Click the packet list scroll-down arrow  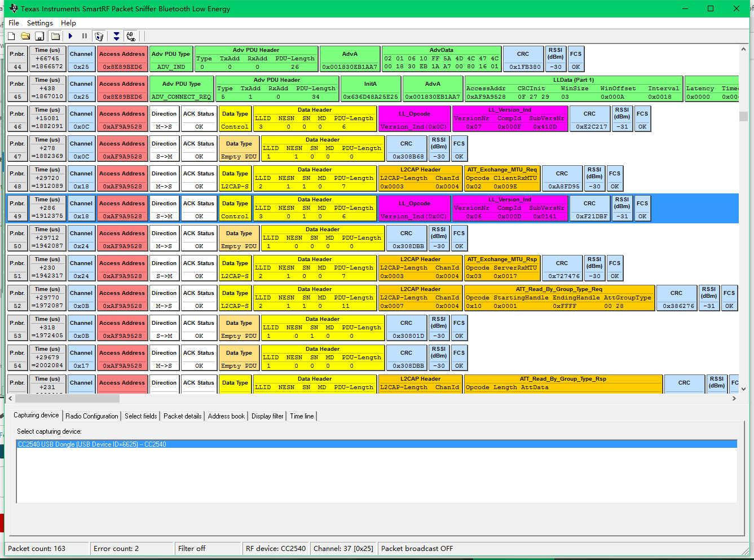pos(743,389)
